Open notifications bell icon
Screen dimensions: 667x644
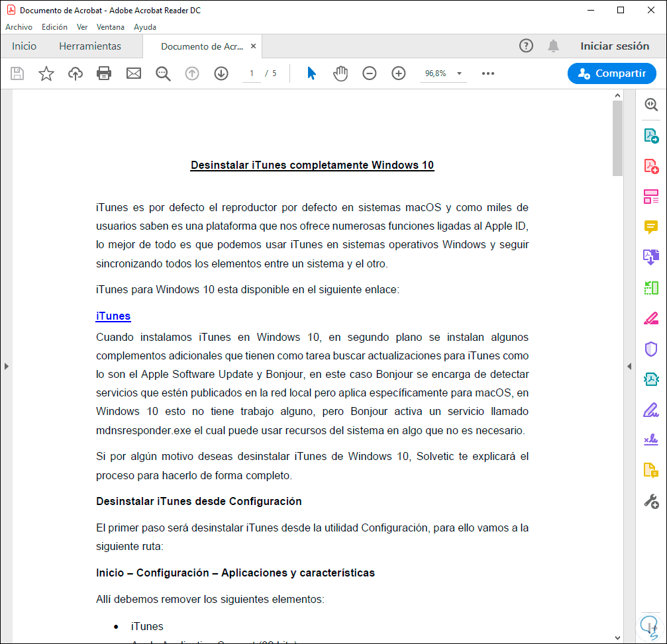click(553, 46)
